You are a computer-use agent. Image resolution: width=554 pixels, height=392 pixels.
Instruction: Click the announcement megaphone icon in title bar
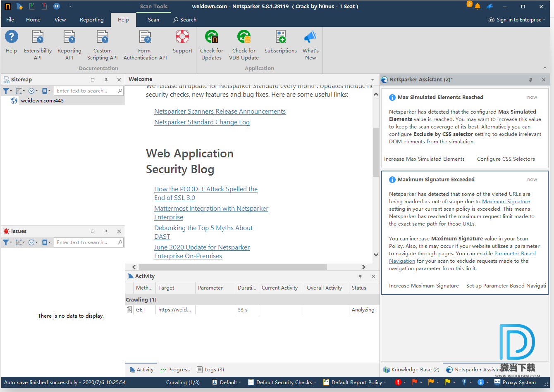tap(490, 6)
